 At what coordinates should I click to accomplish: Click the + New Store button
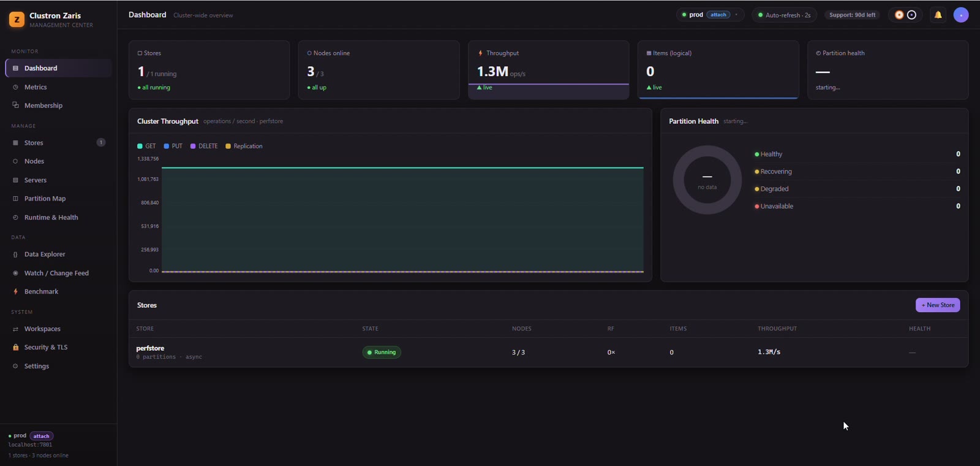pos(938,305)
